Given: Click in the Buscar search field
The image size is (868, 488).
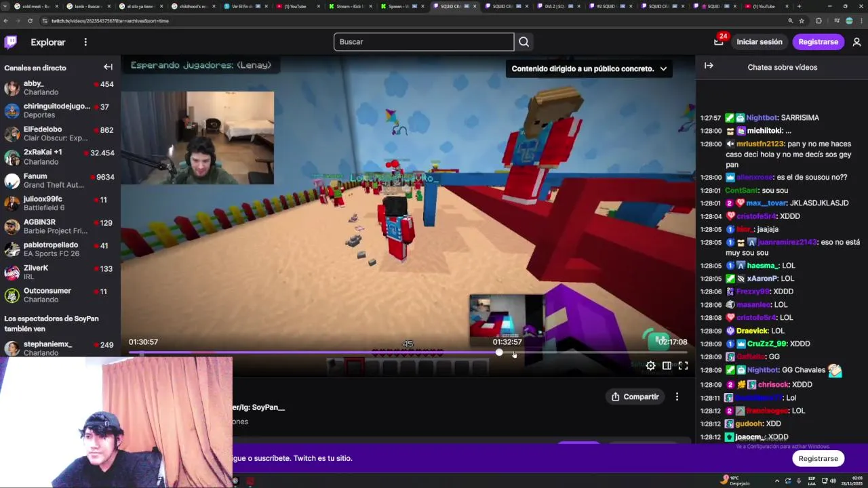Looking at the screenshot, I should tap(424, 42).
